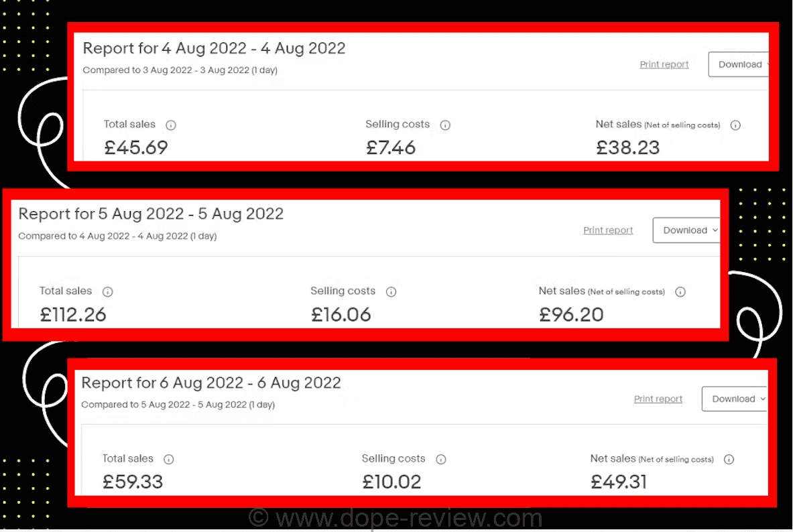Image resolution: width=793 pixels, height=532 pixels.
Task: Open Total sales info icon in 5 Aug report
Action: click(x=107, y=292)
